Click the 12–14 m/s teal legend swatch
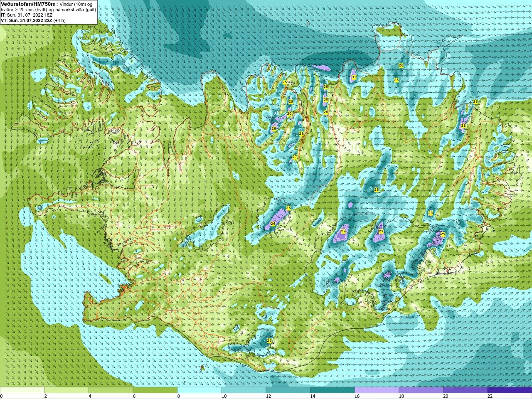The width and height of the screenshot is (532, 399). pyautogui.click(x=288, y=390)
